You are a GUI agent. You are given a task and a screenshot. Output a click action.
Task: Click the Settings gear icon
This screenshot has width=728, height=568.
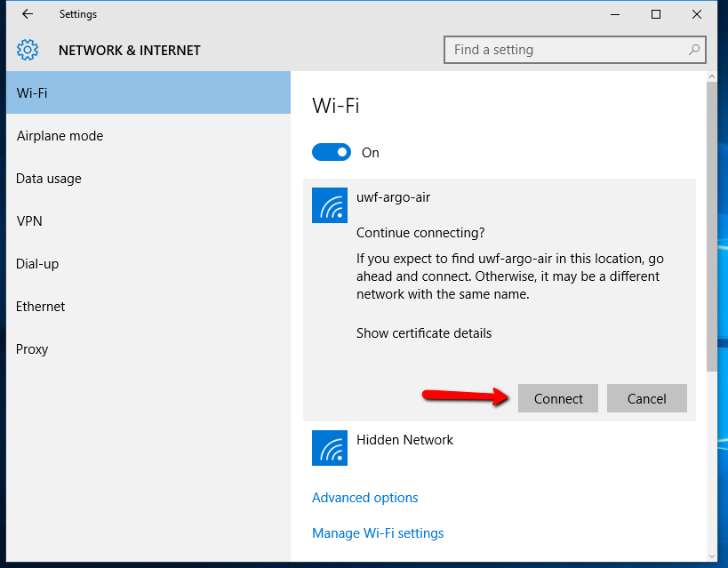click(x=28, y=50)
